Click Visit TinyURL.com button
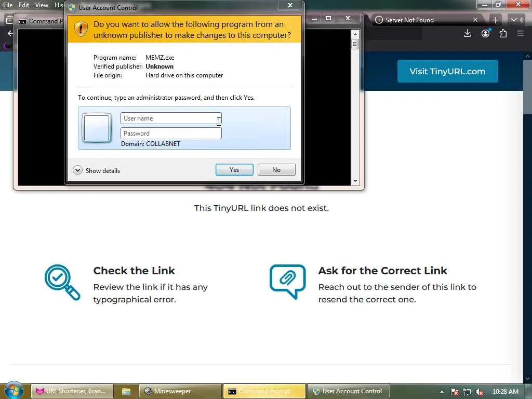This screenshot has width=532, height=399. click(447, 71)
